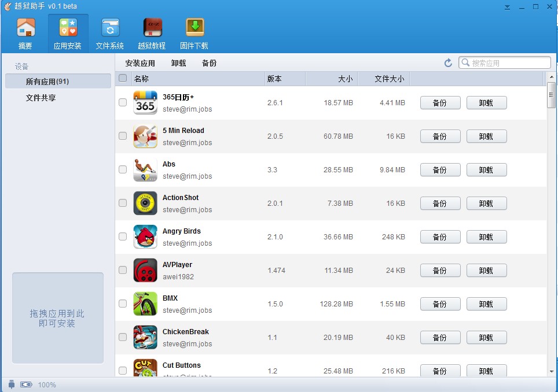Open the 越狱教程 book icon
Image resolution: width=558 pixels, height=392 pixels.
coord(152,28)
